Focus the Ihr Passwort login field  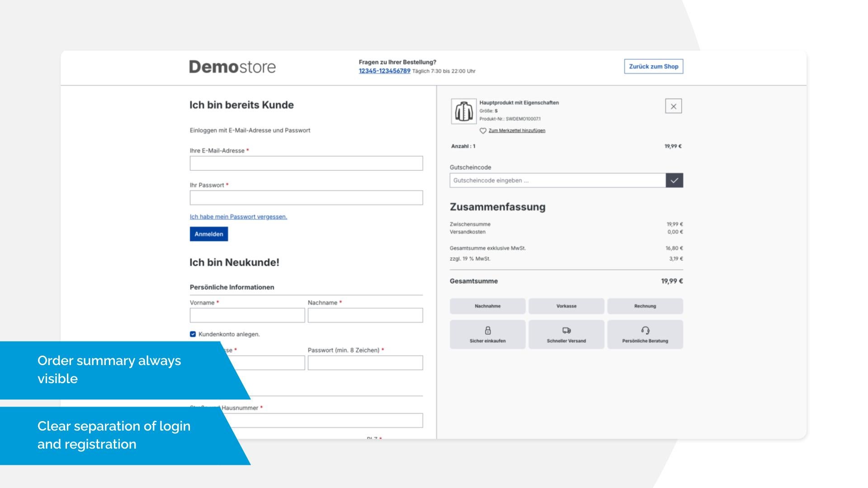307,197
